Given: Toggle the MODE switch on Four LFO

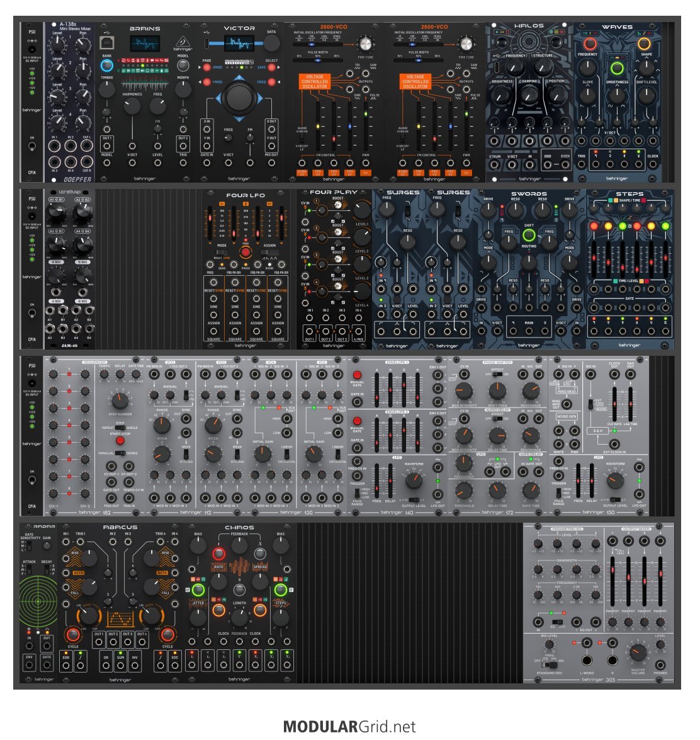Looking at the screenshot, I should click(222, 252).
